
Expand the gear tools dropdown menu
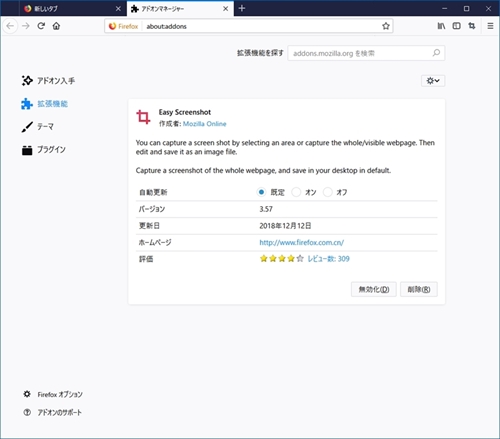[433, 81]
